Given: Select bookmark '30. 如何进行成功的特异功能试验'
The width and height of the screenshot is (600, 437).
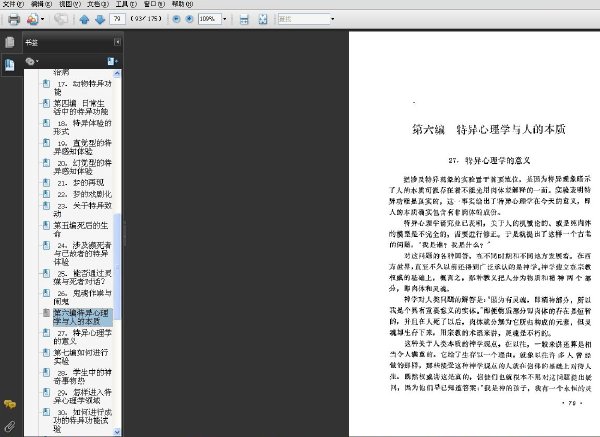Looking at the screenshot, I should pos(82,421).
